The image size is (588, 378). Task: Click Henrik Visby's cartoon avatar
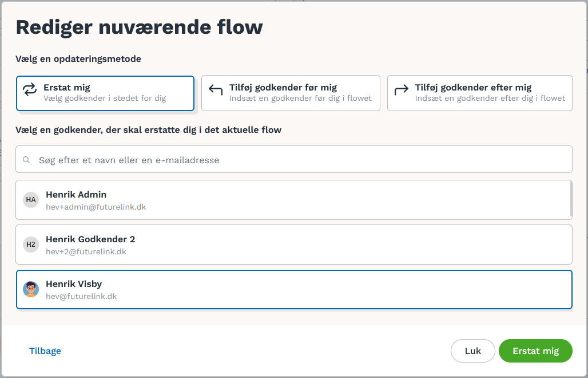31,289
